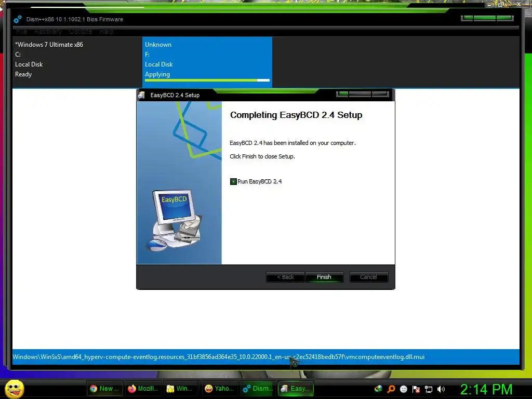
Task: Switch to the EasyBCD taskbar button
Action: [x=296, y=389]
